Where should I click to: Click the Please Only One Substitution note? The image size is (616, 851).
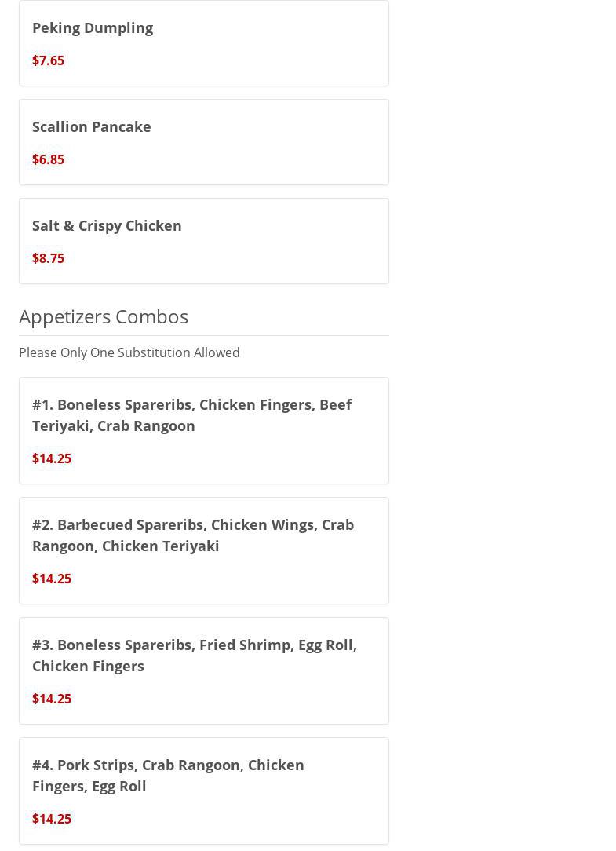[x=129, y=352]
